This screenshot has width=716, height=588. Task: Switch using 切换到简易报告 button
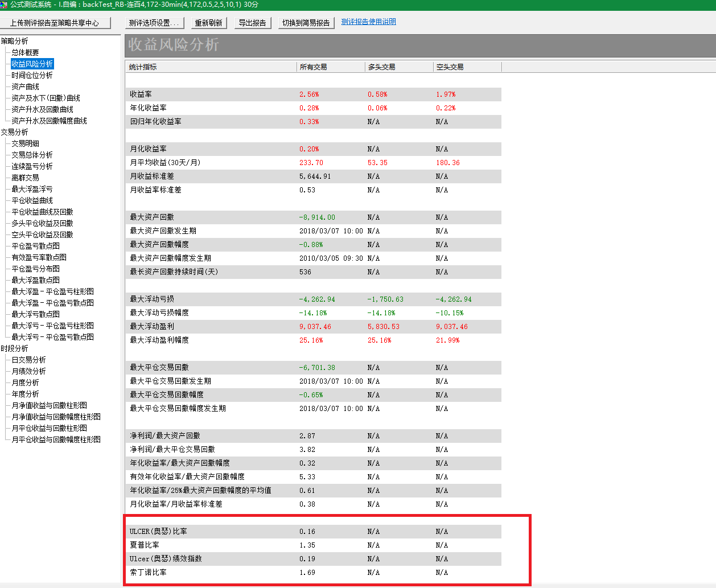coord(306,23)
